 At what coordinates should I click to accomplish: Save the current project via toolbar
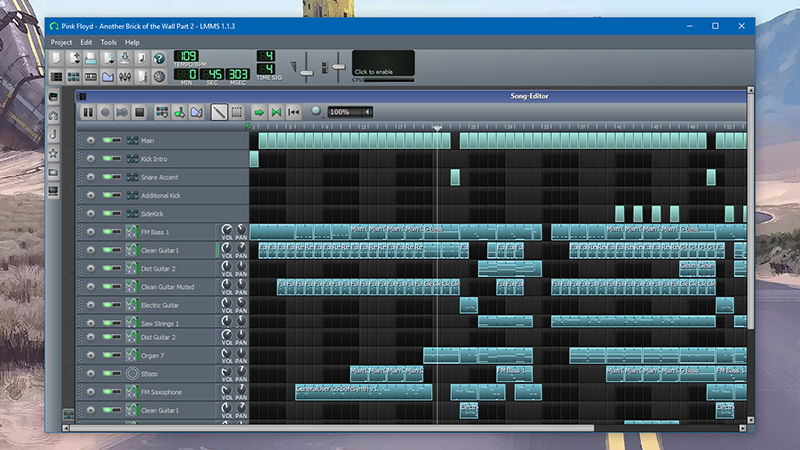coord(124,58)
